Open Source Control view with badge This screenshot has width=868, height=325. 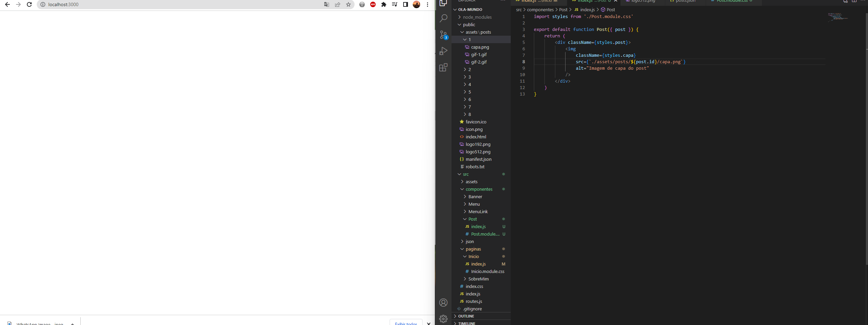[443, 35]
